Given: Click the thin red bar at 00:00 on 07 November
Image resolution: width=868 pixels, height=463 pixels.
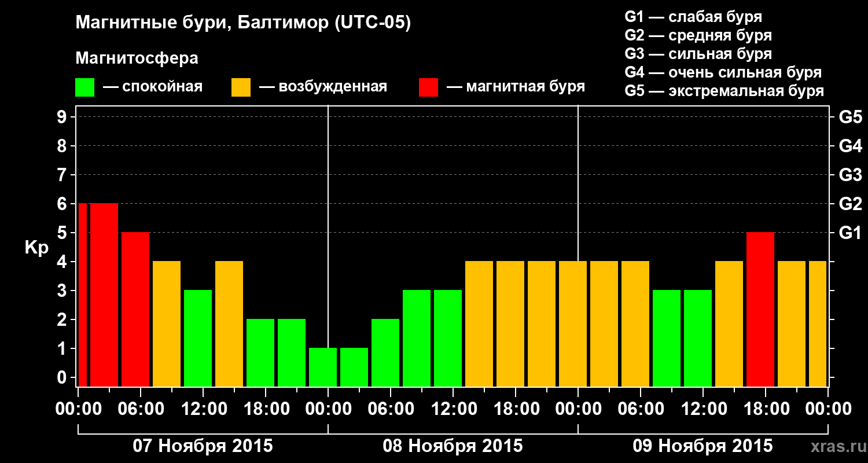Looking at the screenshot, I should pos(83,295).
